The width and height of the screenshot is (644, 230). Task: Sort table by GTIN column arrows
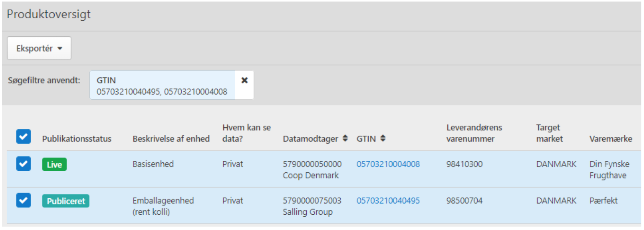click(383, 138)
